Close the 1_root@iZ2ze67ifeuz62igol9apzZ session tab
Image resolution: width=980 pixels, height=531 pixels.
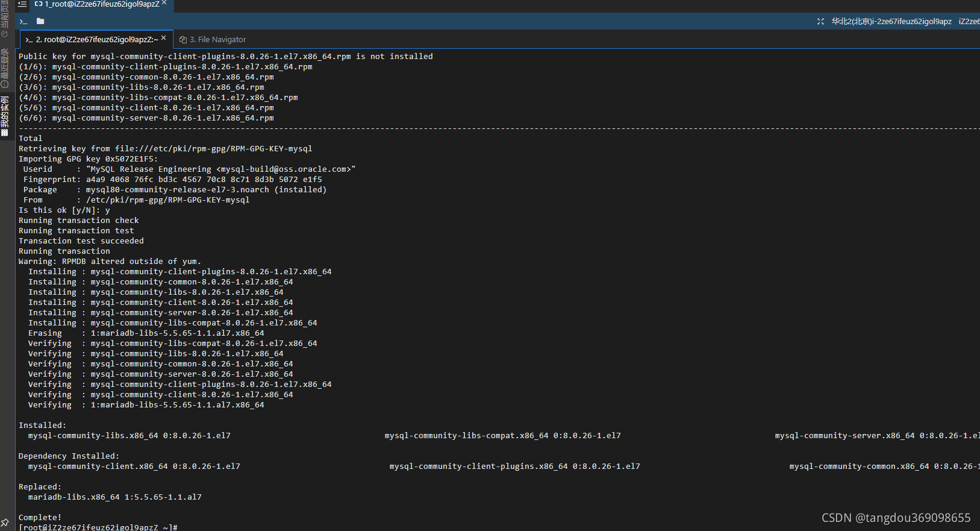(x=164, y=3)
